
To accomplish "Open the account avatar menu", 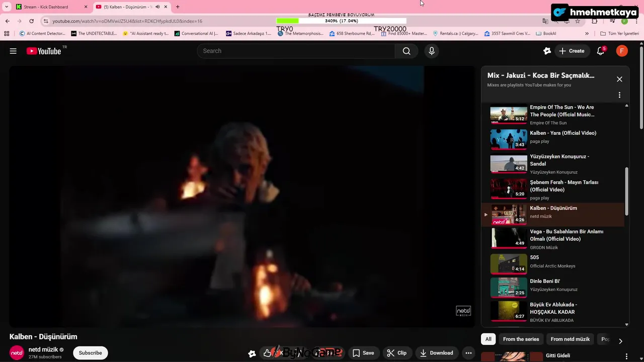I will [x=622, y=51].
